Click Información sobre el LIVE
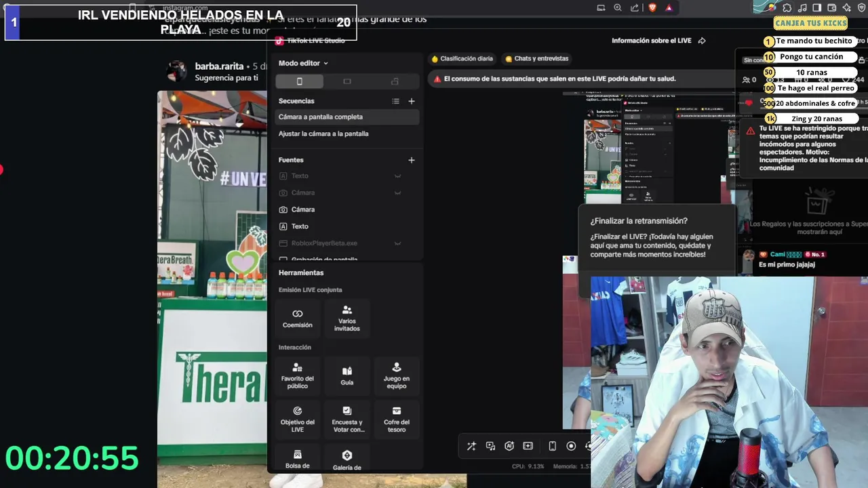This screenshot has height=488, width=868. (x=652, y=41)
